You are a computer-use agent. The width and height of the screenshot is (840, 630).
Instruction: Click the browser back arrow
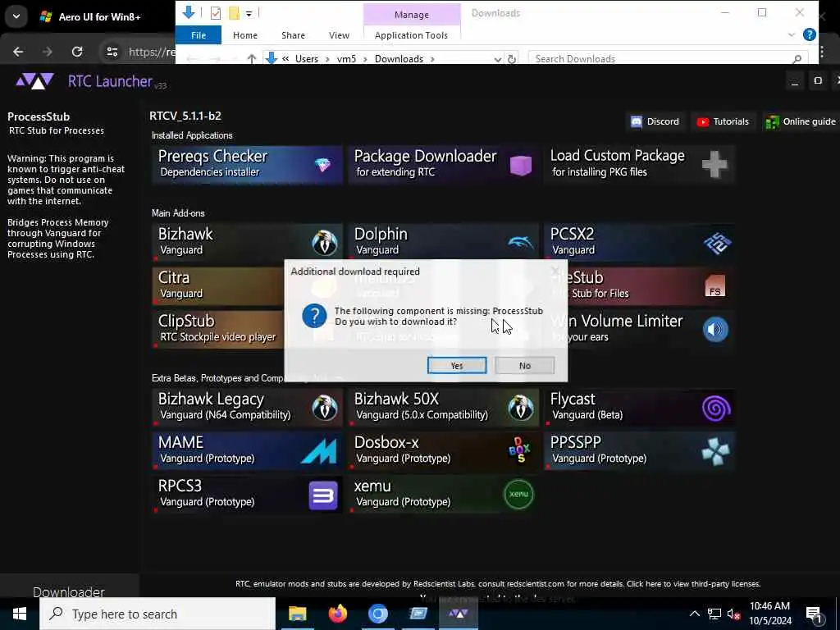18,52
